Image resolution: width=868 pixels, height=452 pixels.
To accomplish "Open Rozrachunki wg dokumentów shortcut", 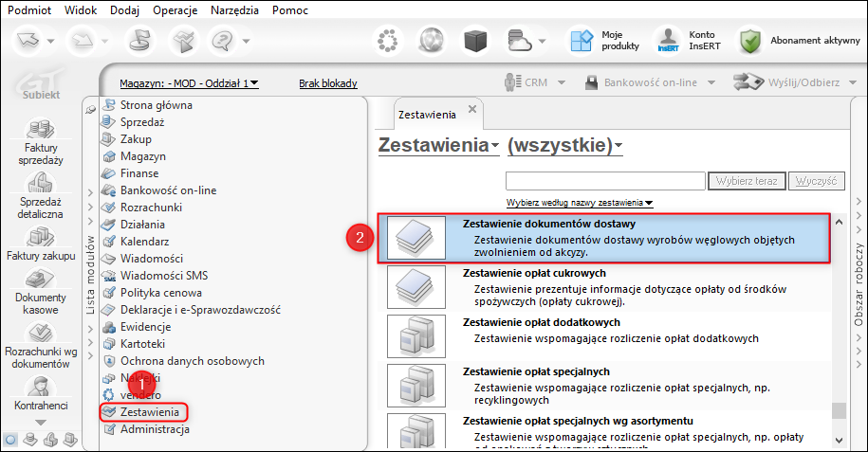I will coord(41,346).
